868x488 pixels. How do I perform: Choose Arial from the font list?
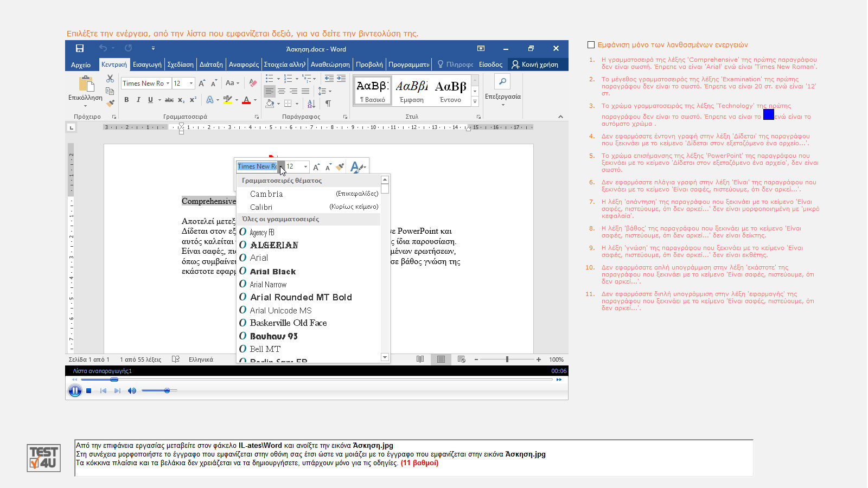coord(309,258)
